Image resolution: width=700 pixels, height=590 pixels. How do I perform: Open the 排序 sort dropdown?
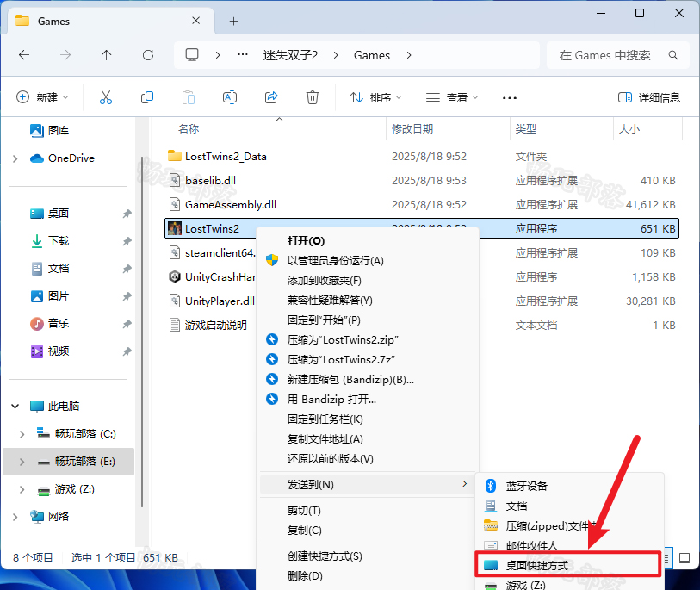pos(375,97)
